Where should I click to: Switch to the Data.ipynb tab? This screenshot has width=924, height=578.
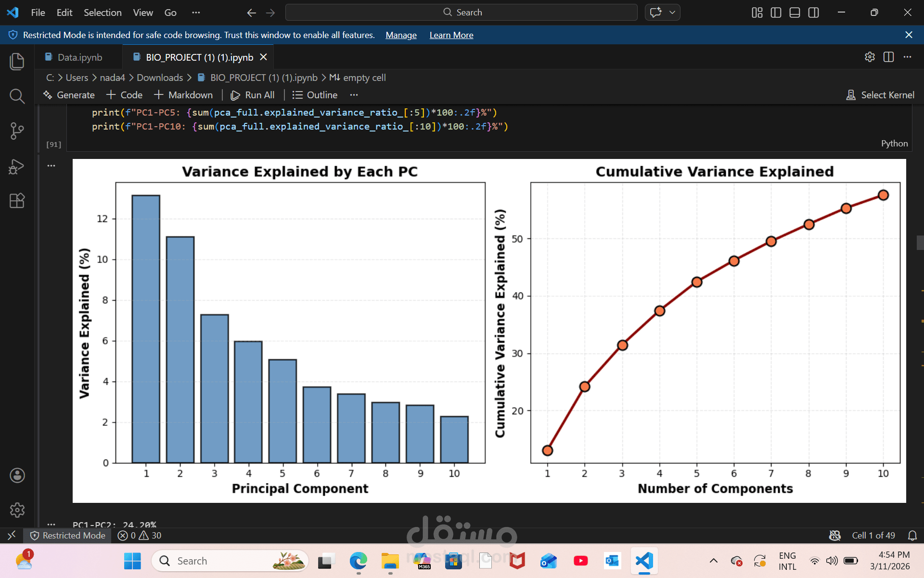(x=79, y=57)
